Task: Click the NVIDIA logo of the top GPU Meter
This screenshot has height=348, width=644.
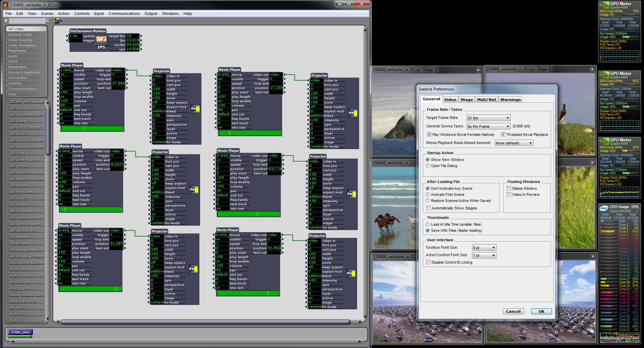Action: point(604,5)
